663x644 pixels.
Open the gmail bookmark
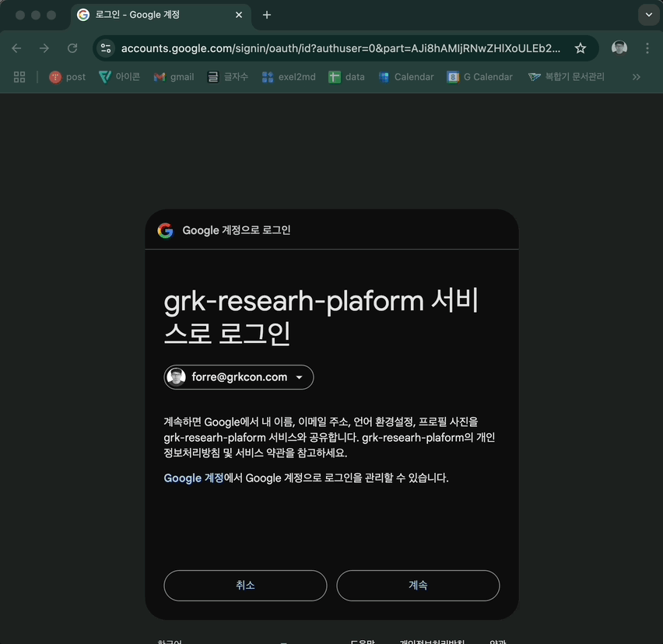[174, 77]
